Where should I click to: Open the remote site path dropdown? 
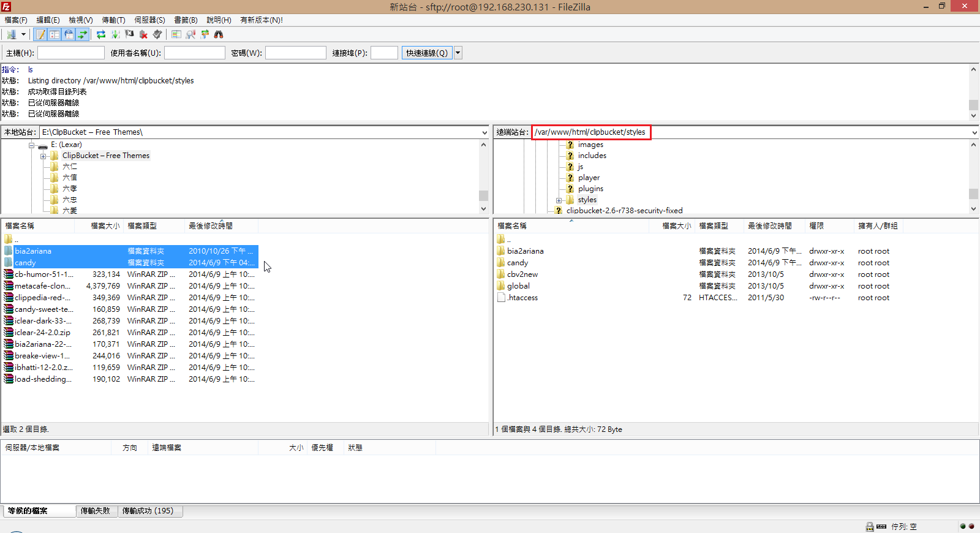pyautogui.click(x=974, y=132)
